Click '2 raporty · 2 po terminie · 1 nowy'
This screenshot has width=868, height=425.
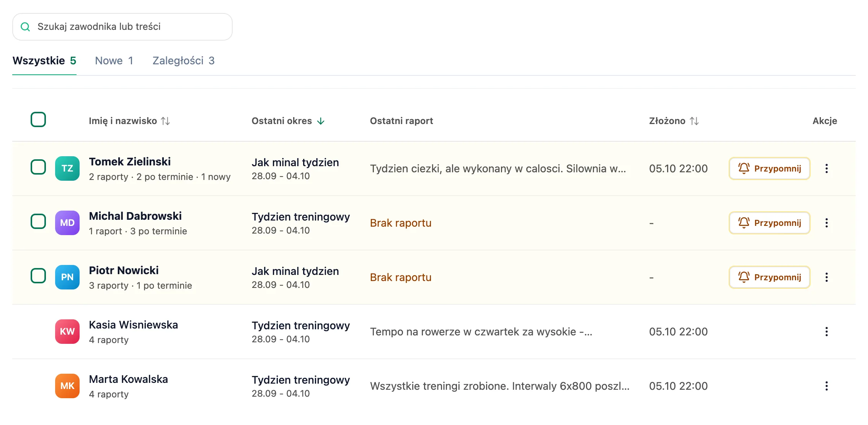click(x=160, y=177)
